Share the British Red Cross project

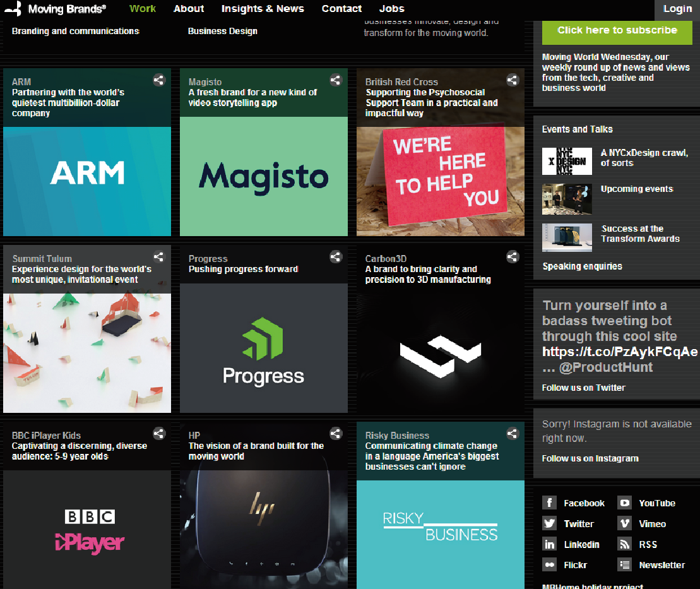pos(513,80)
